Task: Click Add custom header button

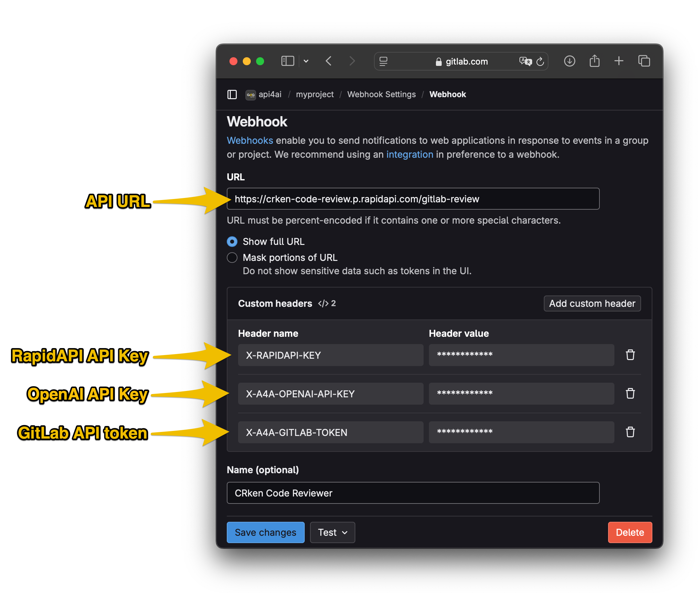Action: (592, 303)
